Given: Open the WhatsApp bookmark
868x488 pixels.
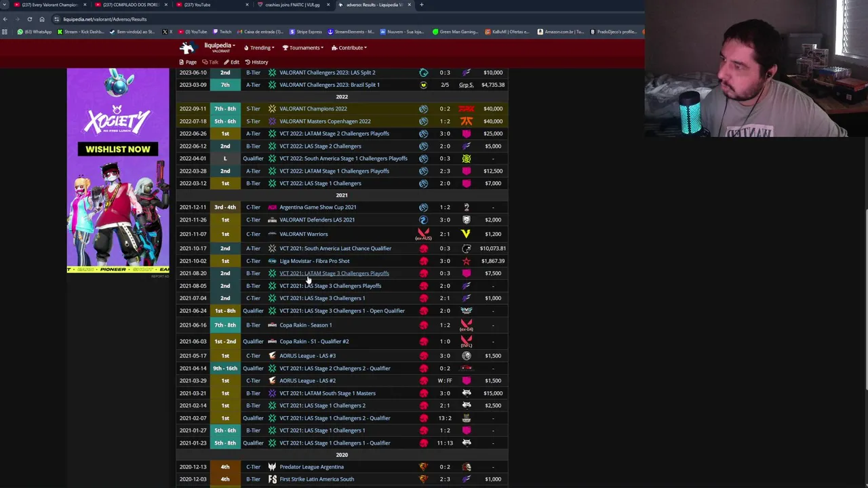Looking at the screenshot, I should click(x=35, y=32).
